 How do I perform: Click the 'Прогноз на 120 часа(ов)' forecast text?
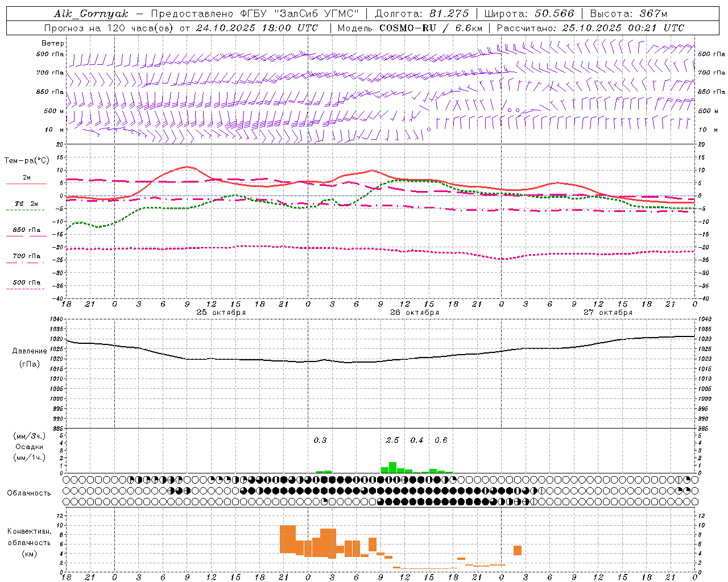(x=110, y=28)
